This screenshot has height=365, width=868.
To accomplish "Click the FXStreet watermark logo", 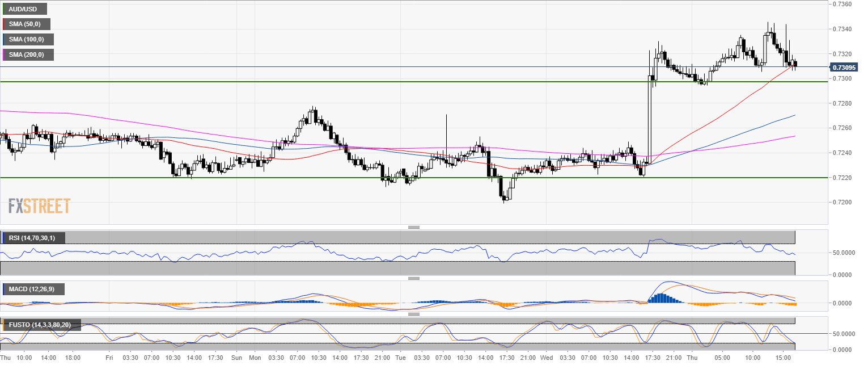I will (40, 206).
